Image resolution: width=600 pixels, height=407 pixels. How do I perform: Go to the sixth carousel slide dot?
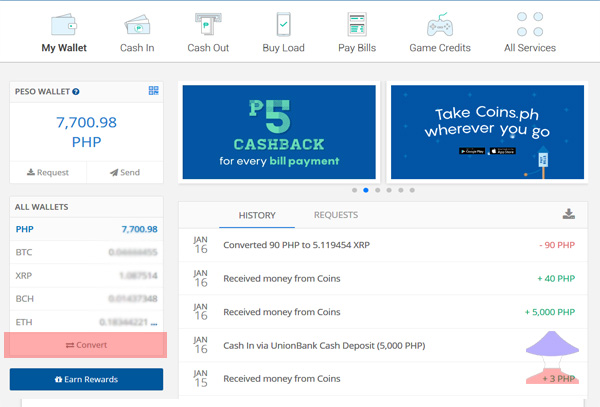click(x=412, y=190)
